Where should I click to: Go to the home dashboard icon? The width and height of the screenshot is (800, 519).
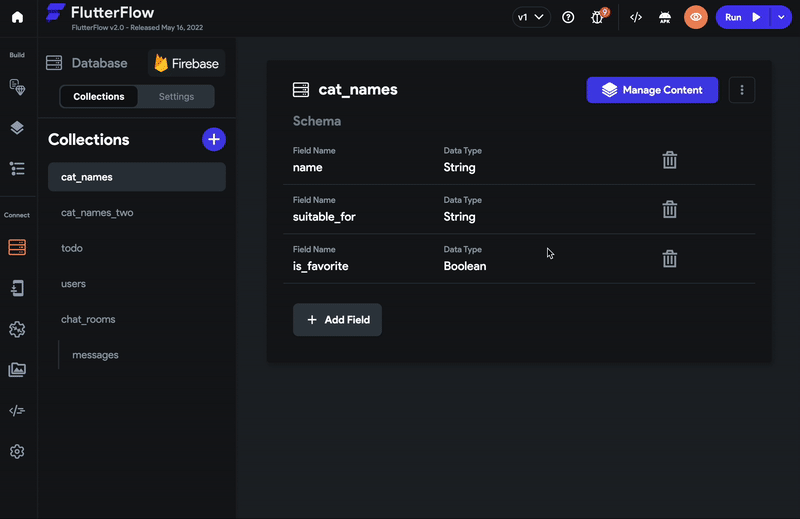click(x=17, y=17)
